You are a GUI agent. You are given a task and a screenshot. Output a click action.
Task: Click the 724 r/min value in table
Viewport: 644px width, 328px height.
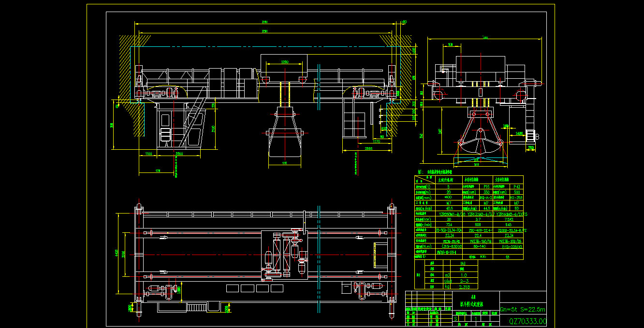(449, 225)
